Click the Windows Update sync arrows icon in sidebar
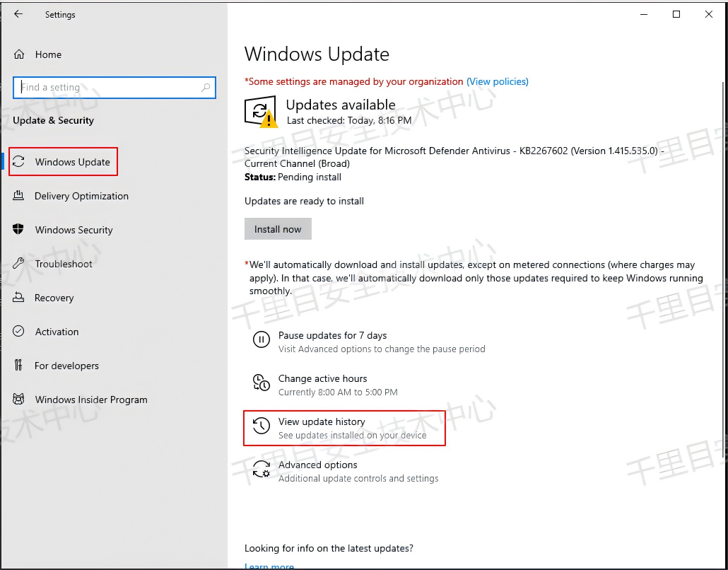 click(x=18, y=162)
